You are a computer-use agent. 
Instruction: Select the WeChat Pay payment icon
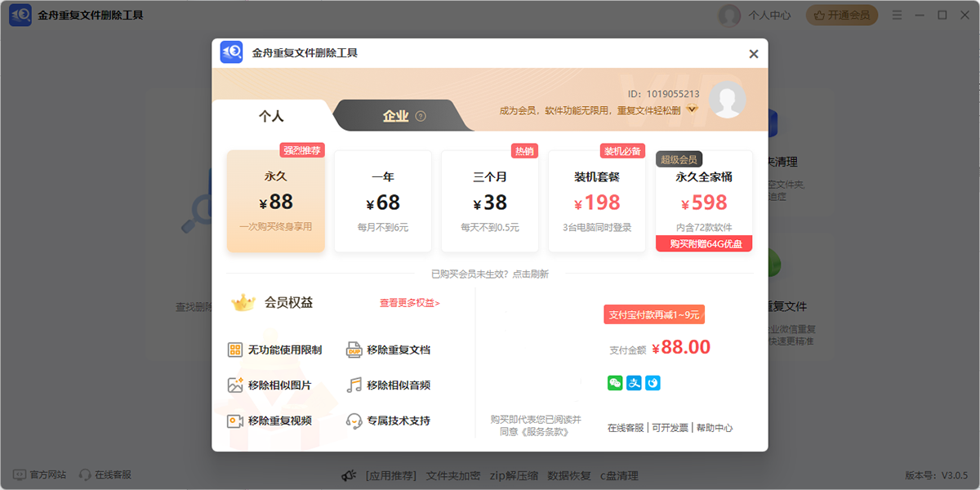point(614,382)
